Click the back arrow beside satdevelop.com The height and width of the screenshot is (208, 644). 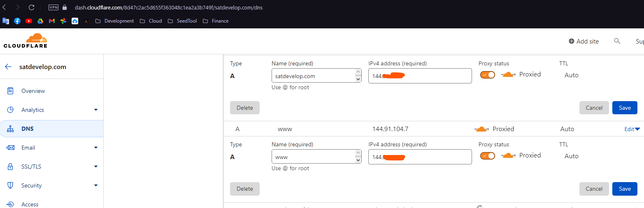pos(8,67)
